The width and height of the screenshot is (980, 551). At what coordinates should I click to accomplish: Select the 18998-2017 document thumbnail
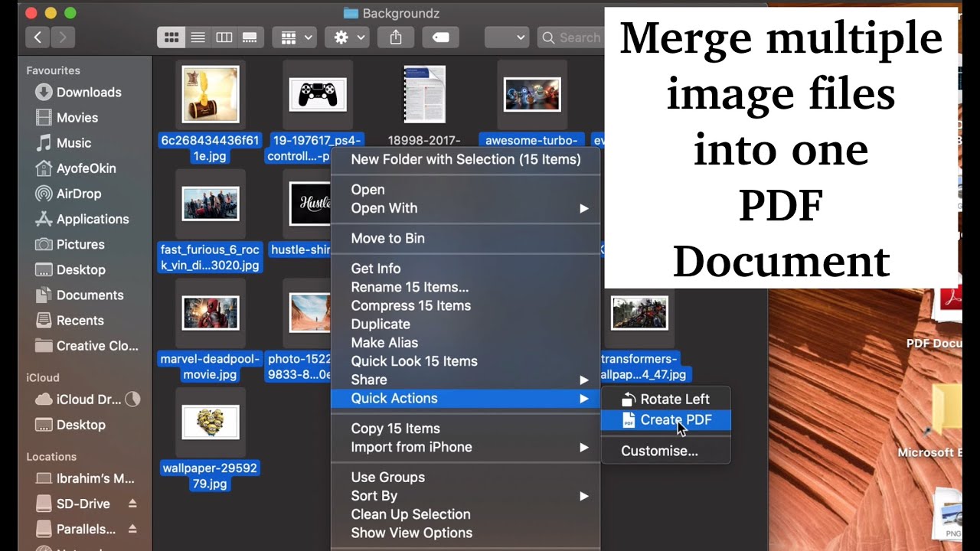424,95
